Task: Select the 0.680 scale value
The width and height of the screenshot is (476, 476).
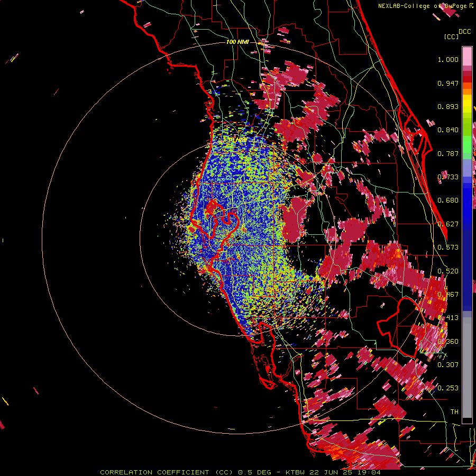Action: (x=448, y=200)
